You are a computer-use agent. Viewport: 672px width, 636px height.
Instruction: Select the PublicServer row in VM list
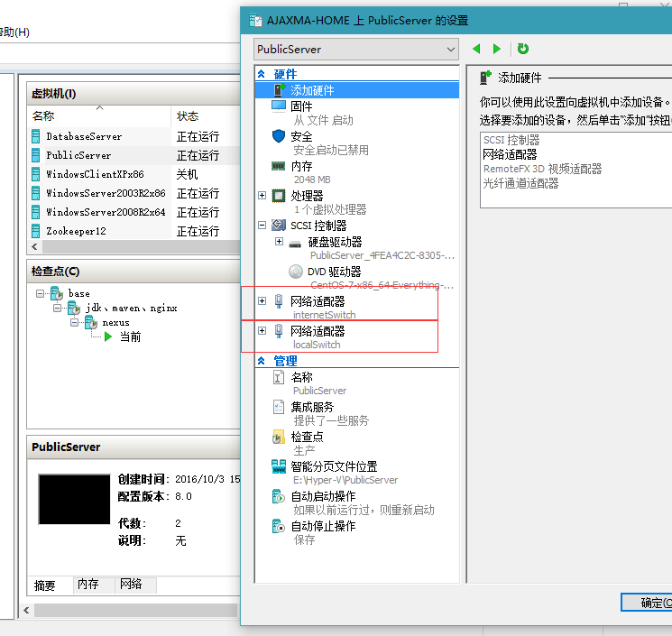click(x=135, y=155)
